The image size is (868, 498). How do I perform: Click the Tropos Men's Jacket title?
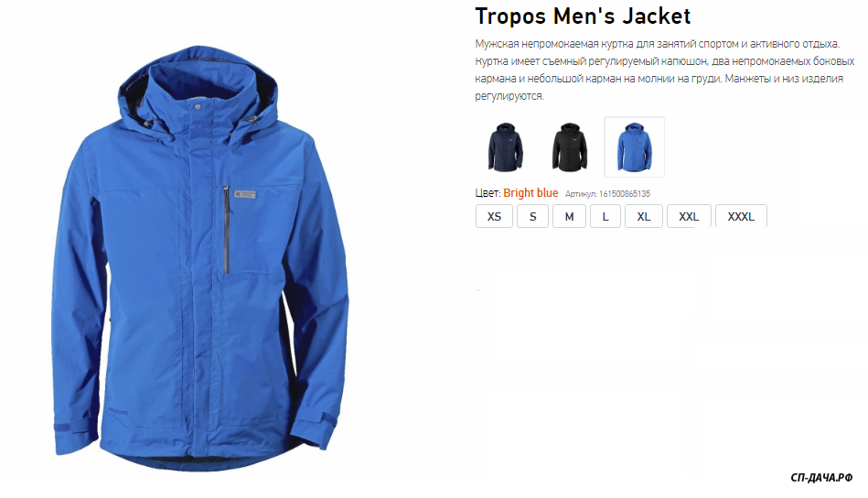pyautogui.click(x=583, y=16)
